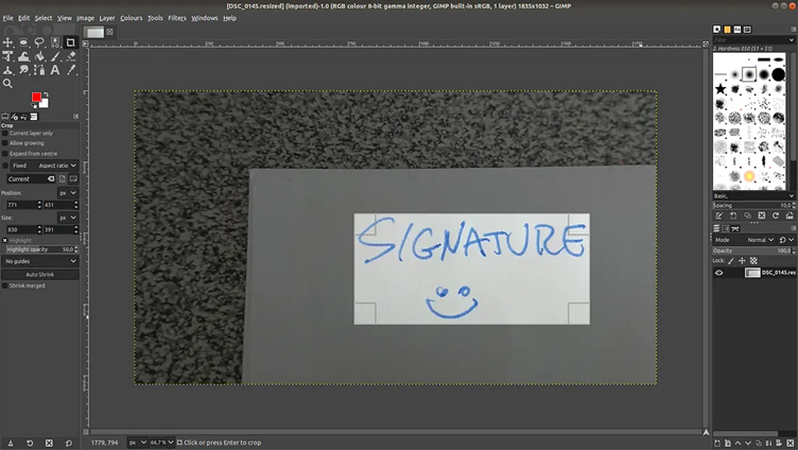Open the Filters menu

[177, 18]
